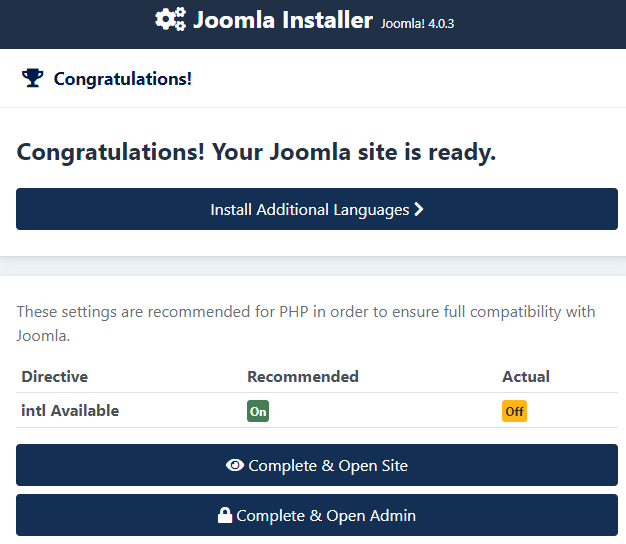Viewport: 626px width, 544px height.
Task: Click the Directive column header
Action: pyautogui.click(x=55, y=377)
